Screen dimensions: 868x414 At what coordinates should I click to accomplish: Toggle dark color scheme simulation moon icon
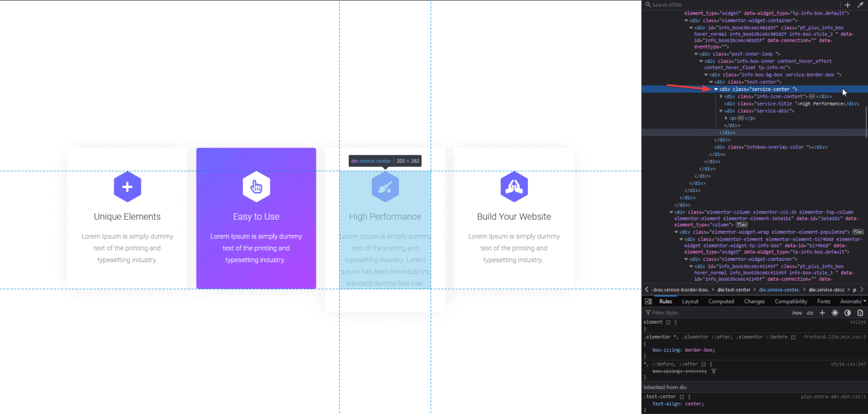point(847,313)
